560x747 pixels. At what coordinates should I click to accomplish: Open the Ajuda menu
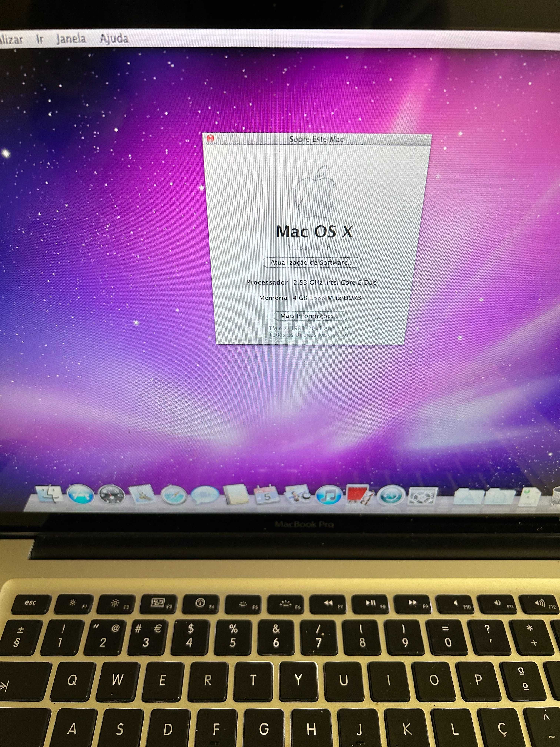click(x=114, y=39)
